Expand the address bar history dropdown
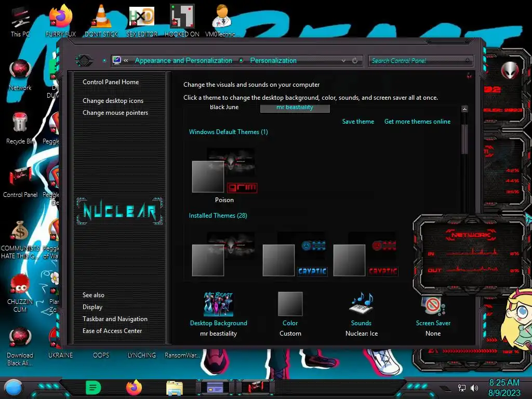The image size is (532, 399). pyautogui.click(x=344, y=61)
